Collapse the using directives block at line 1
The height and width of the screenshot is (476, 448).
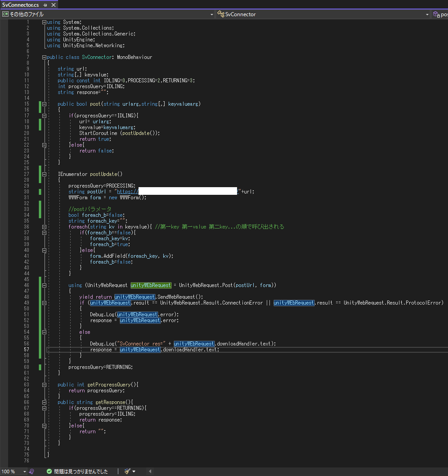[45, 22]
